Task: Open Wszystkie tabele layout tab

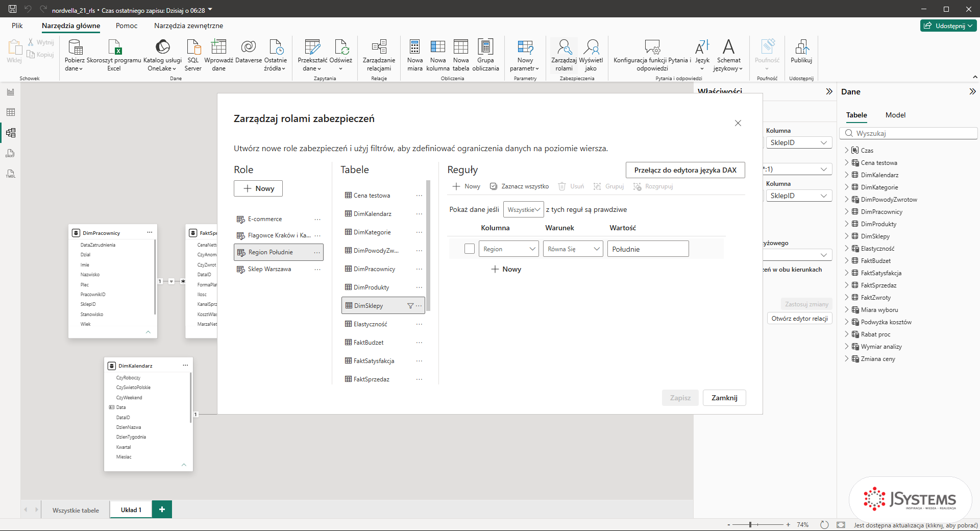Action: point(76,510)
